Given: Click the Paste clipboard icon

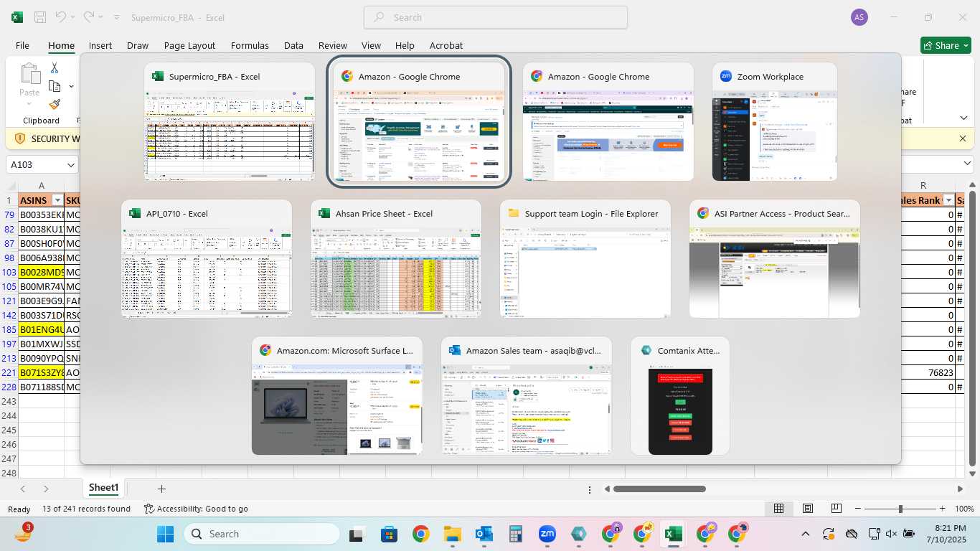Looking at the screenshot, I should point(30,74).
